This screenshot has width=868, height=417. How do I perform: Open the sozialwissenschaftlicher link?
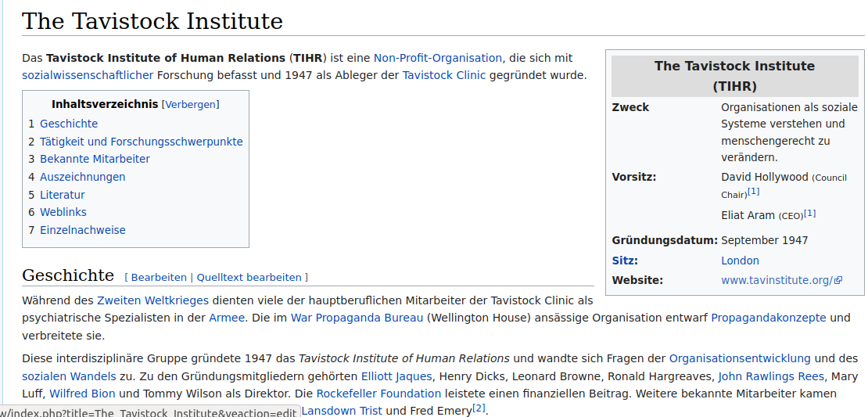coord(88,75)
